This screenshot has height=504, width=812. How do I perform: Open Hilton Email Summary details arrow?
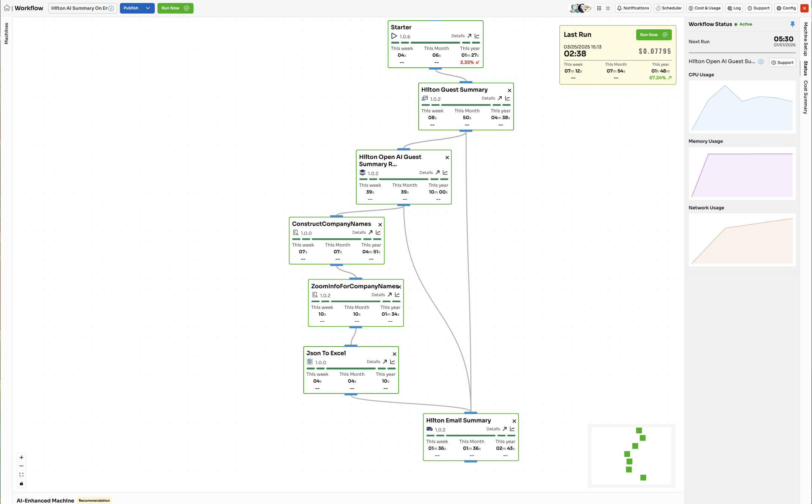click(505, 429)
